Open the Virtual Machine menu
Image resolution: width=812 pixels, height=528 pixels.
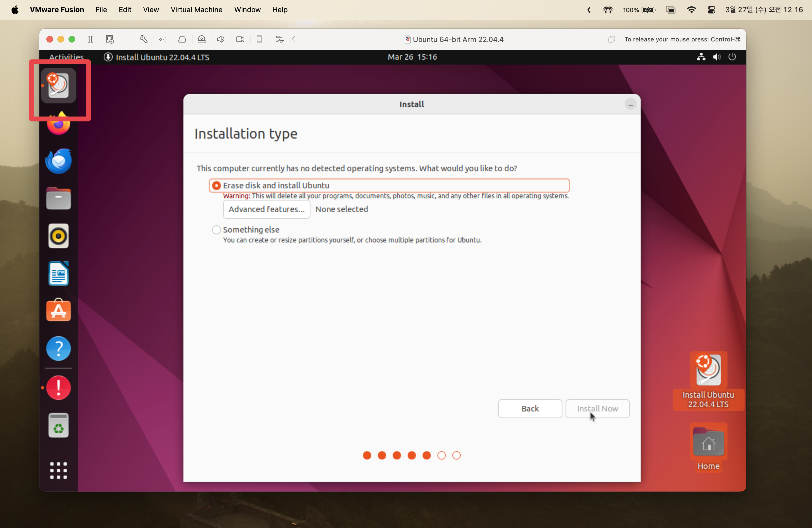click(x=197, y=10)
